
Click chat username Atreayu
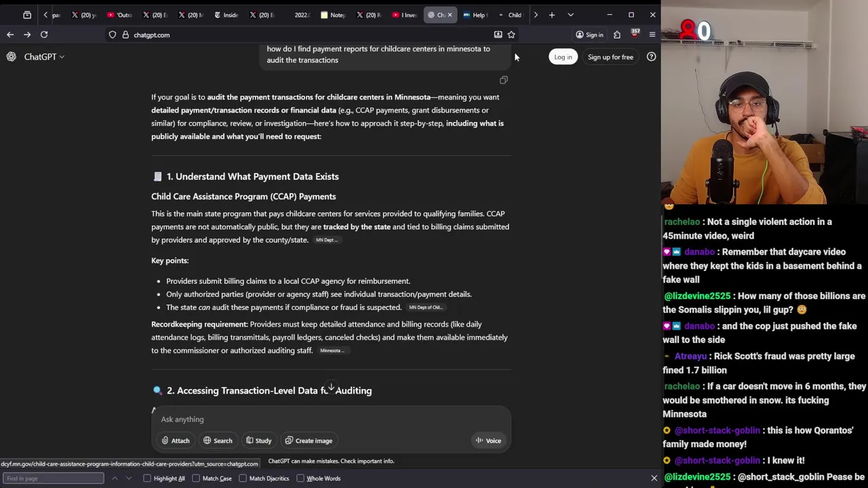pyautogui.click(x=690, y=356)
